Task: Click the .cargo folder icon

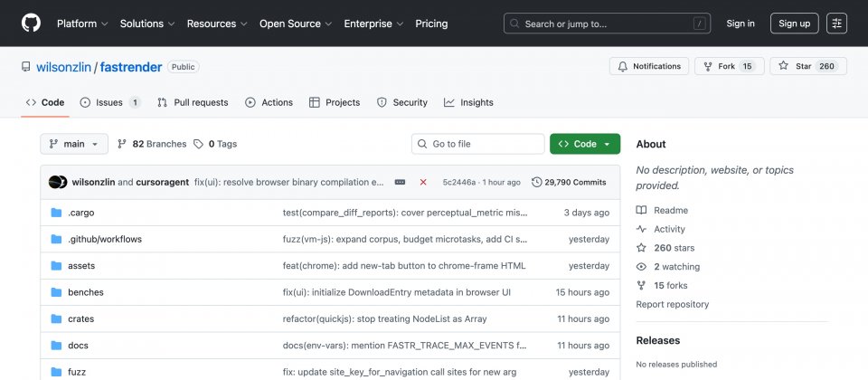Action: coord(56,213)
